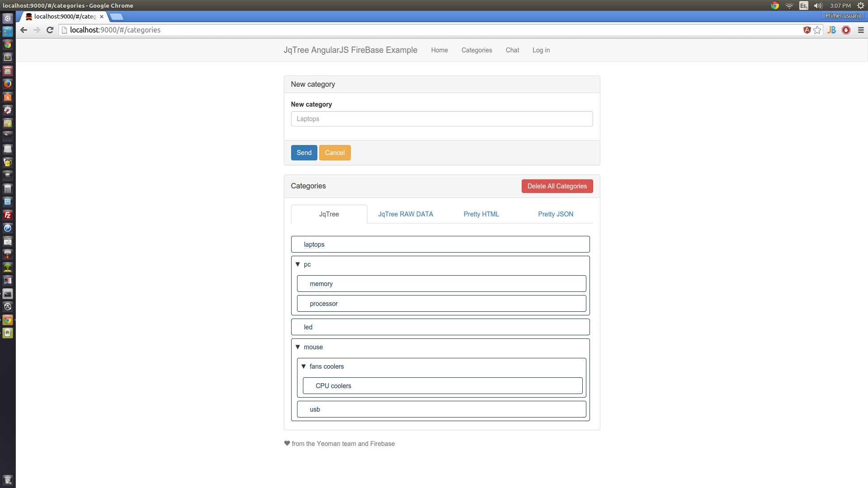Launch FileZilla from dock
This screenshot has height=488, width=868.
[x=8, y=215]
